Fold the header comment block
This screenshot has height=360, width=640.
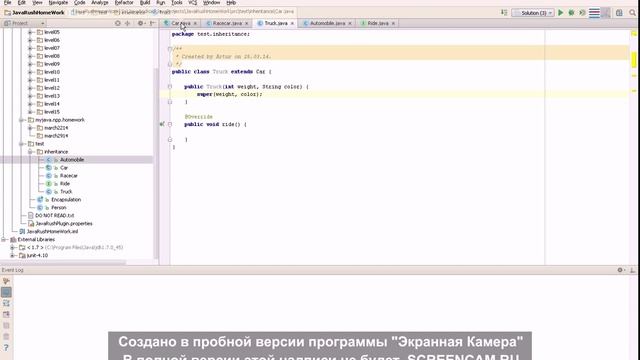(x=170, y=49)
